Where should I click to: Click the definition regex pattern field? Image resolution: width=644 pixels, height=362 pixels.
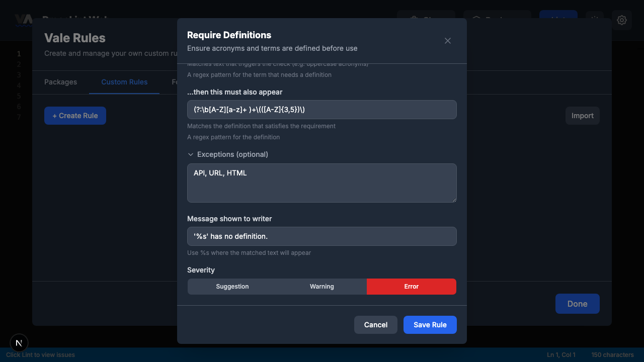coord(321,110)
